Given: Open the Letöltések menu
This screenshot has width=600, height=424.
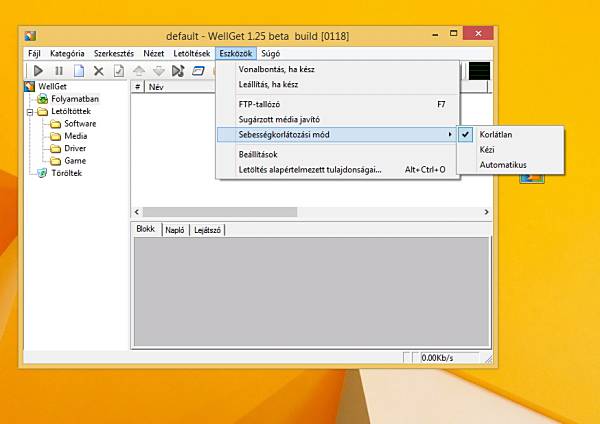Looking at the screenshot, I should [x=191, y=54].
